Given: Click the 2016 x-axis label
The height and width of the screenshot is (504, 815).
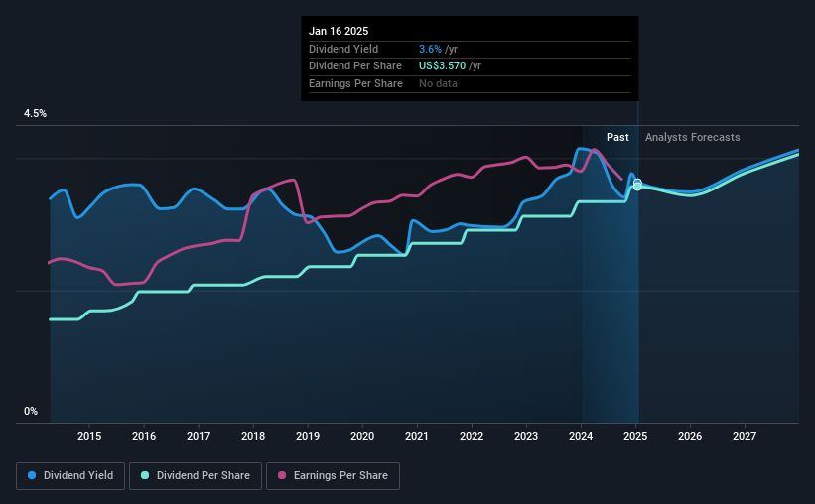Looking at the screenshot, I should pyautogui.click(x=144, y=436).
